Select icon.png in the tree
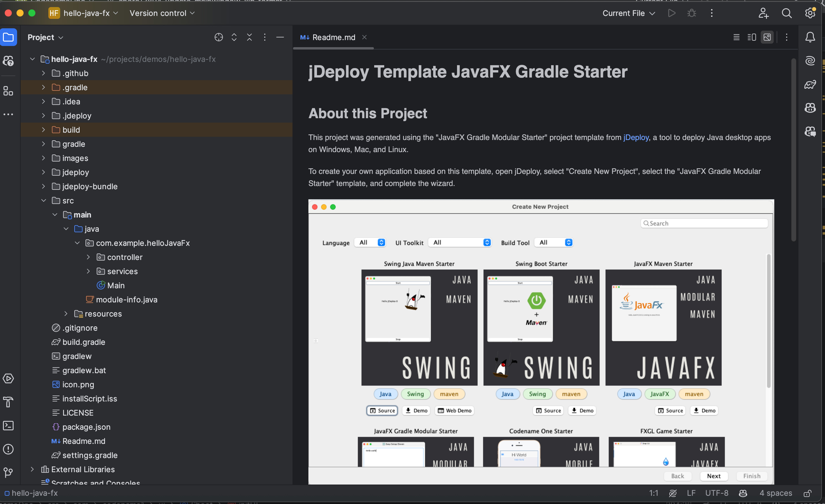 coord(78,385)
